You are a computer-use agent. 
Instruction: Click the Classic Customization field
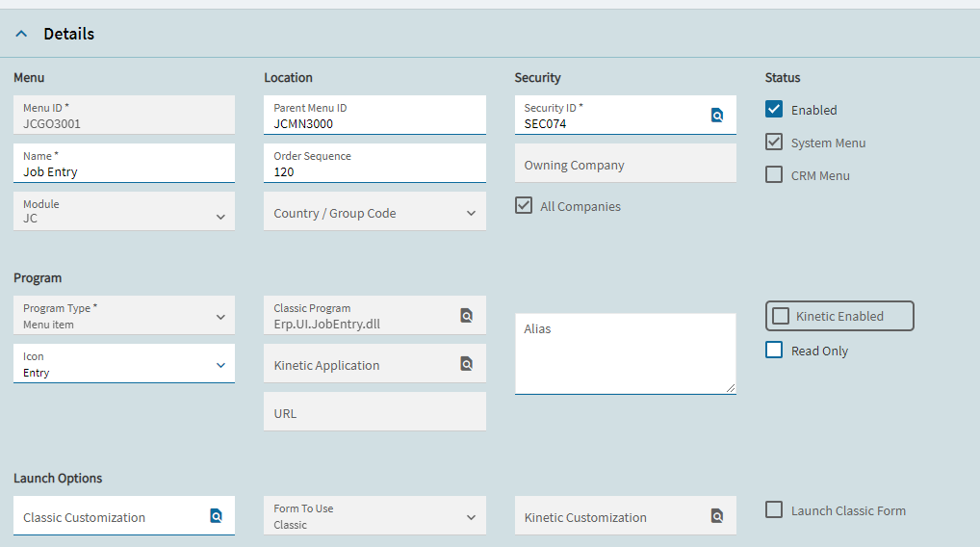click(x=124, y=516)
